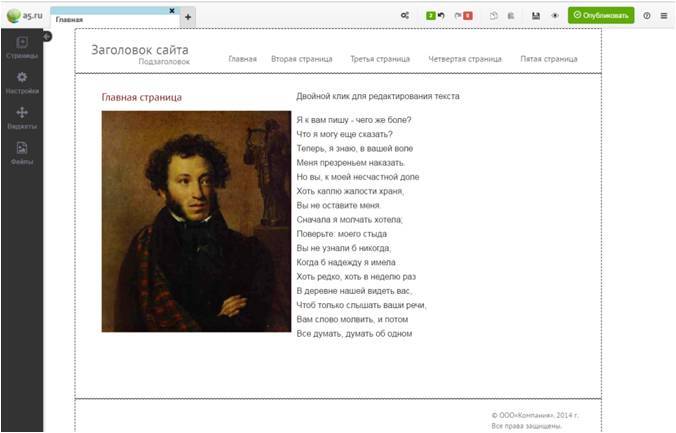Open the hamburger menu at top right
This screenshot has width=676, height=433.
663,16
